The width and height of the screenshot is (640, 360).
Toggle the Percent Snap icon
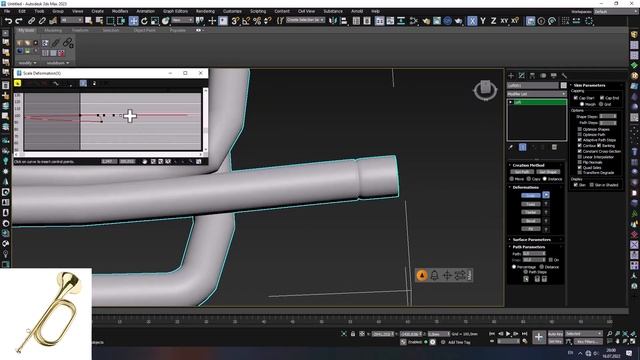pos(257,20)
